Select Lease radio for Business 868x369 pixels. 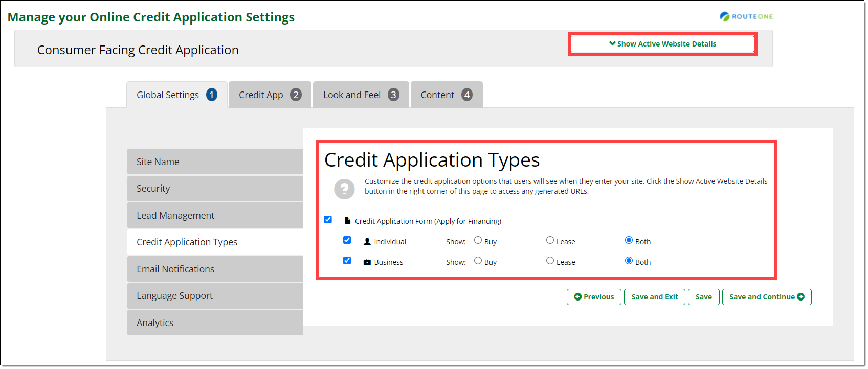[550, 261]
